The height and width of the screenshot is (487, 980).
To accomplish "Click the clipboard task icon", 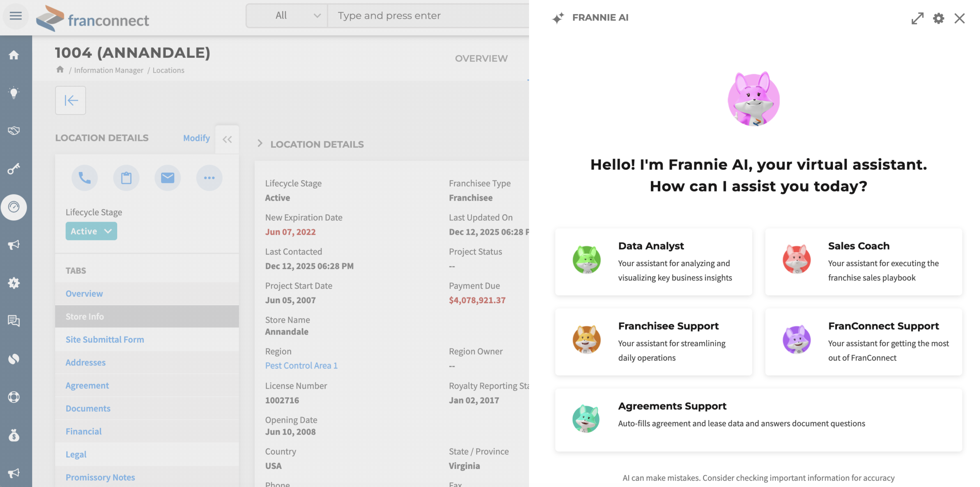I will coord(126,178).
